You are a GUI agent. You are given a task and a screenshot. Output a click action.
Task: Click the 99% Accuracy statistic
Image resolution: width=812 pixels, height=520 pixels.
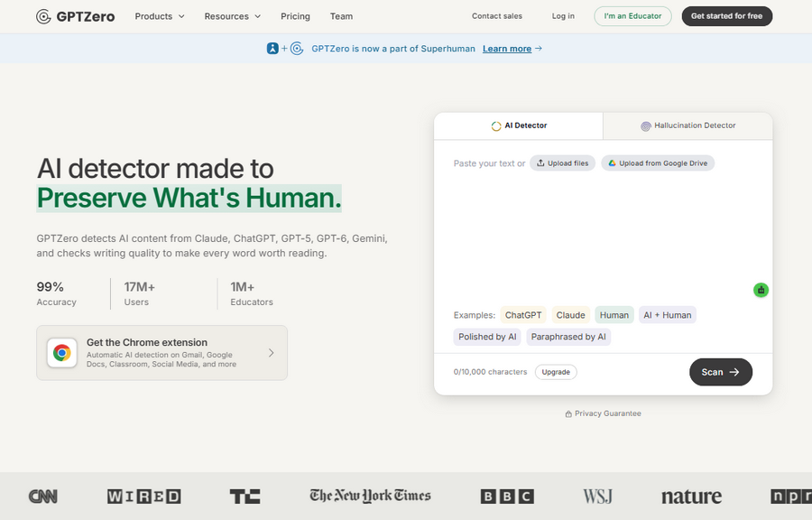[57, 293]
